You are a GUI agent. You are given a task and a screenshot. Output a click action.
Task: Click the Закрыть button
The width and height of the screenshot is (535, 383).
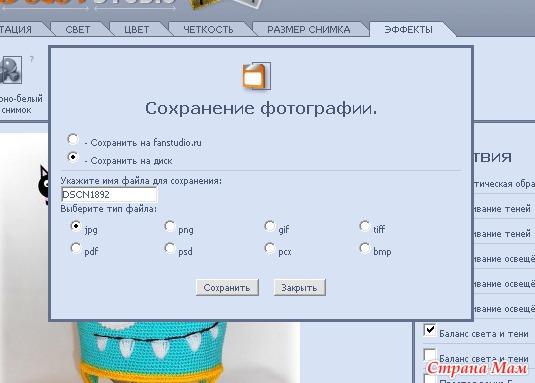click(300, 288)
